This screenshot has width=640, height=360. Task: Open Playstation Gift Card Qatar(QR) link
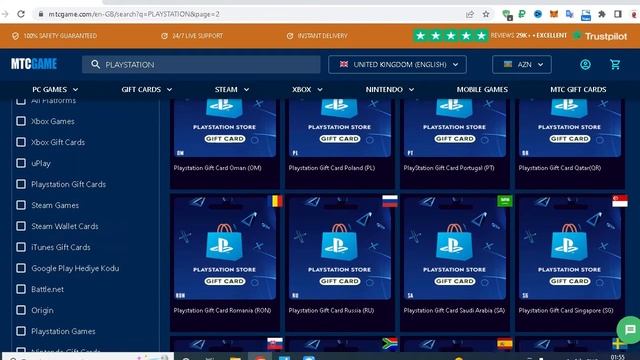click(x=560, y=168)
